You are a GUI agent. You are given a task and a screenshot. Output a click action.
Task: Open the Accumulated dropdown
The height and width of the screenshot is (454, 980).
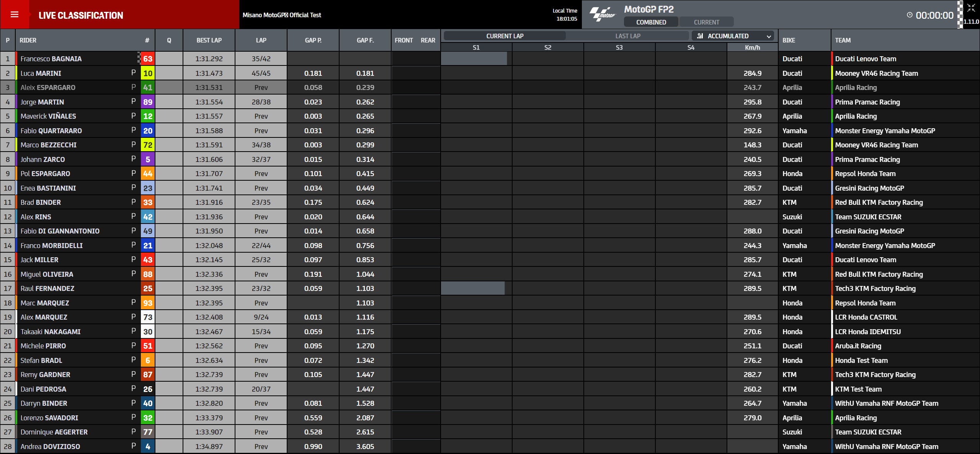click(x=732, y=36)
